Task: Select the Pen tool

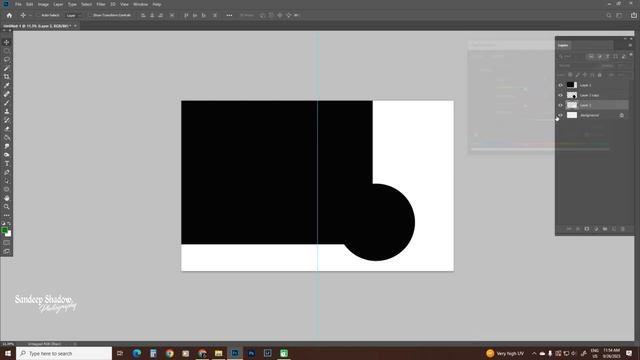Action: [7, 172]
